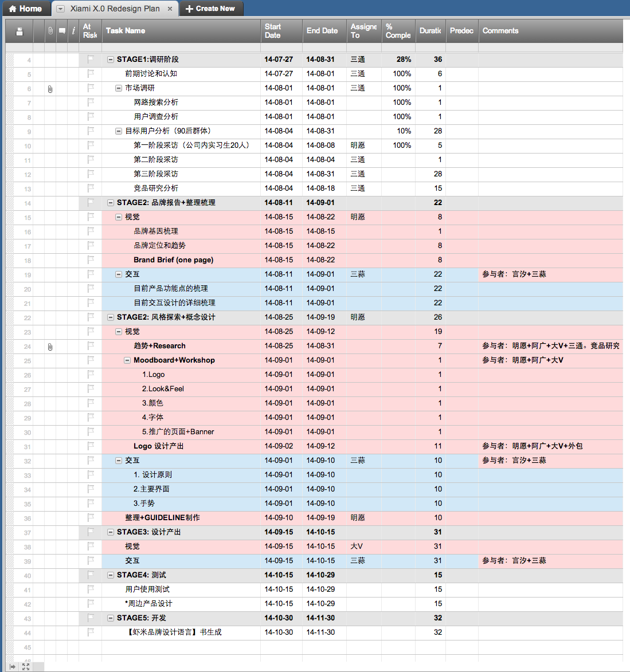The width and height of the screenshot is (630, 672).
Task: Click the attachments paperclip column header
Action: click(x=50, y=31)
